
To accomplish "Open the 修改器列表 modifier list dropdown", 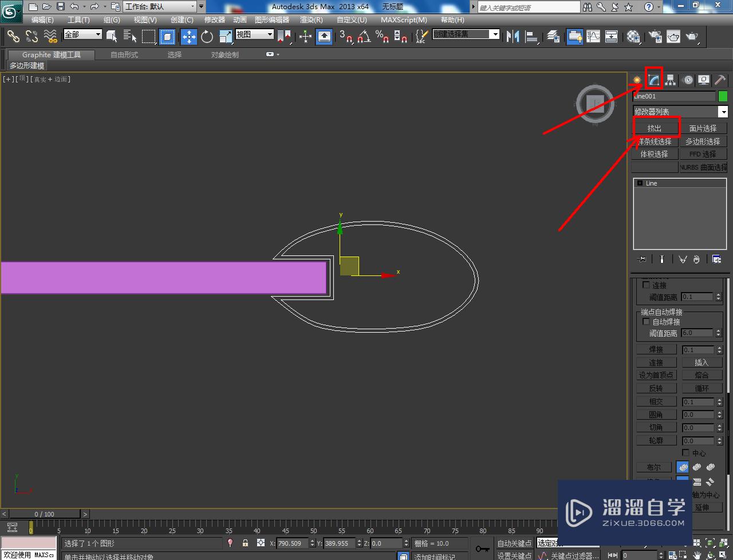I will [x=680, y=112].
